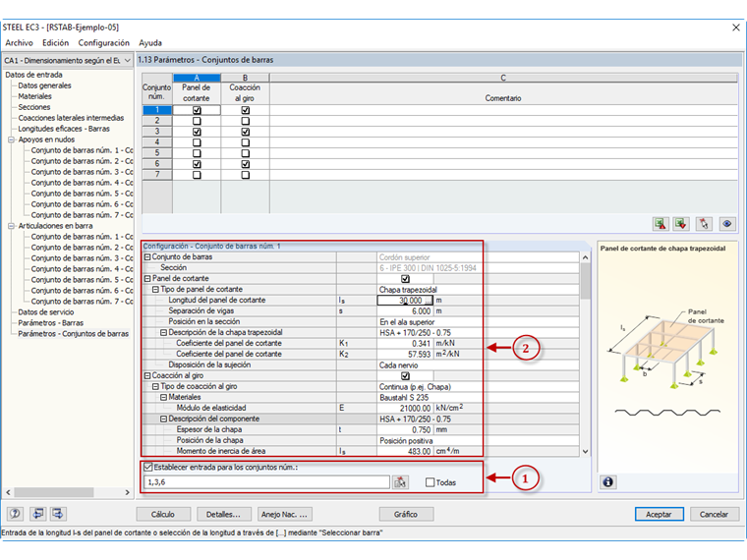Click in the sets number input field 1,3,6
Screen dimensions: 747x560
click(x=266, y=482)
